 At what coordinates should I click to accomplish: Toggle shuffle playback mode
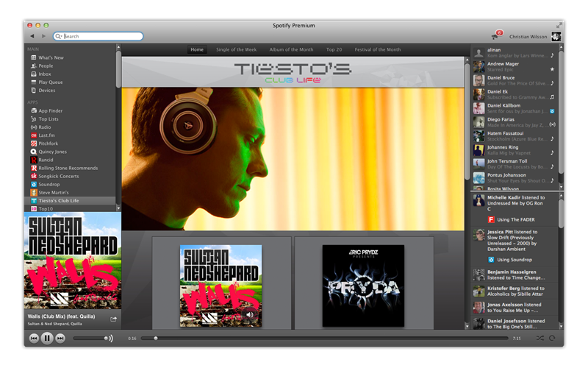540,338
